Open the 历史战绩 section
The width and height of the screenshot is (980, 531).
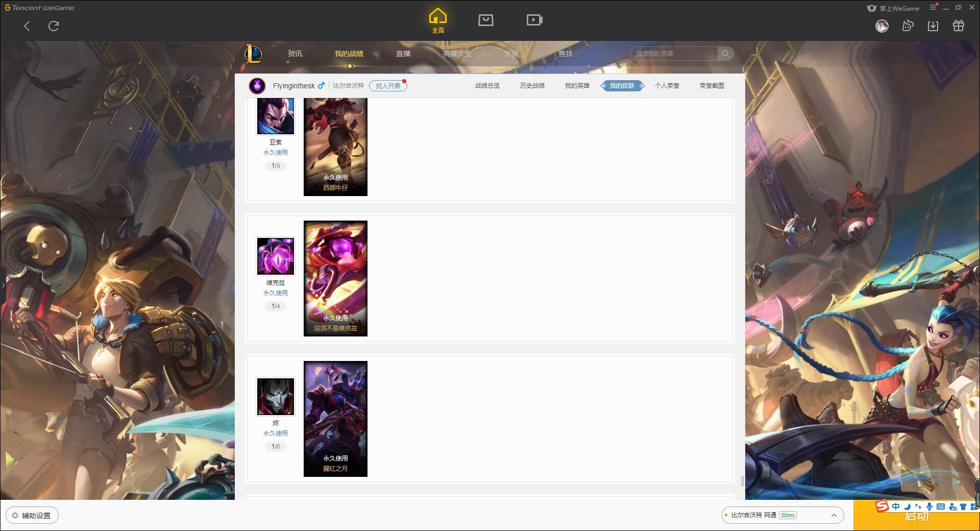click(x=532, y=86)
